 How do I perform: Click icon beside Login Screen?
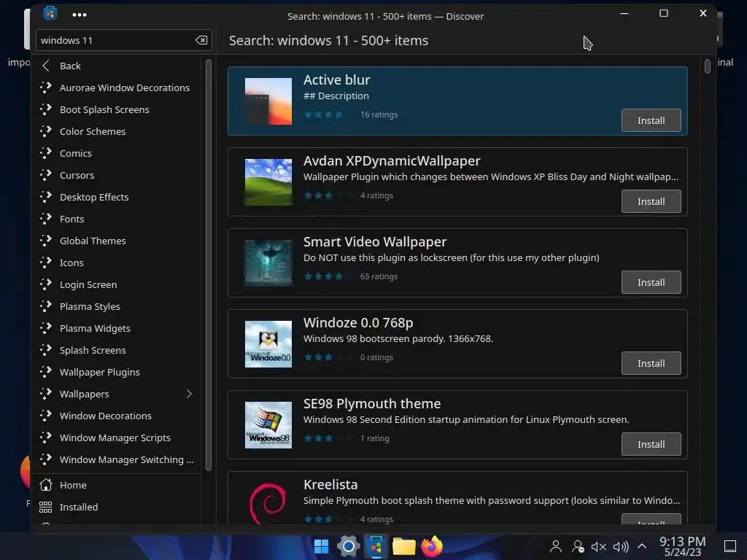(x=46, y=285)
